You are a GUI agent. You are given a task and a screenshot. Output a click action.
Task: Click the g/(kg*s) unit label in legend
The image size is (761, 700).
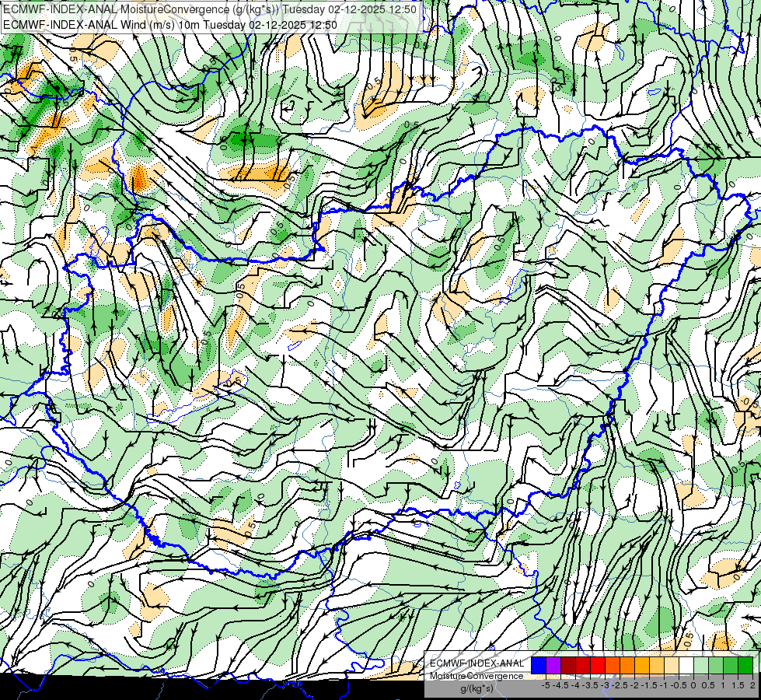[477, 689]
